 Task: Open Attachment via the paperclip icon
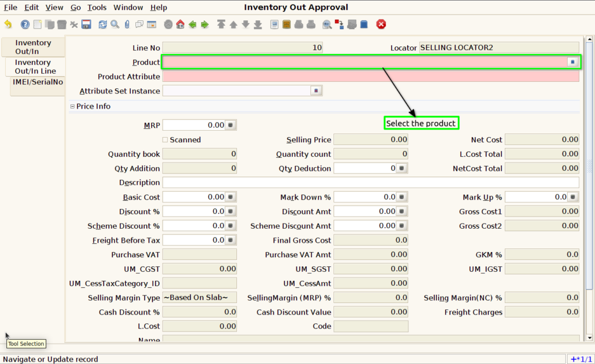coord(127,24)
